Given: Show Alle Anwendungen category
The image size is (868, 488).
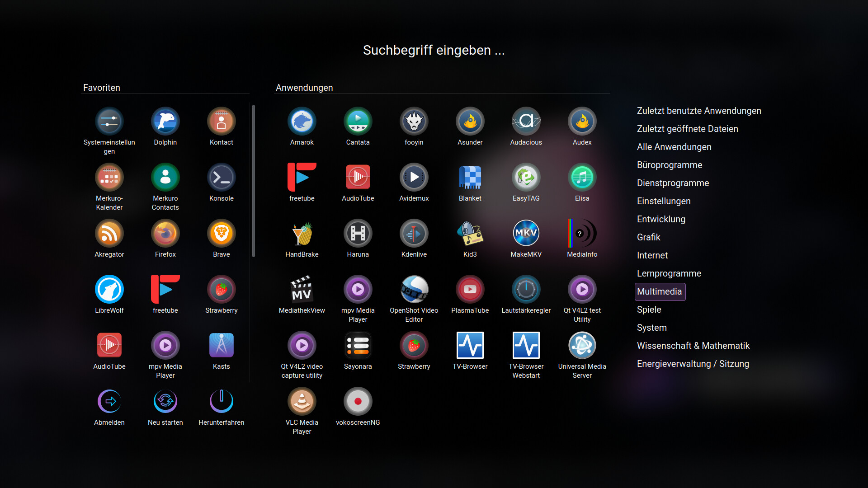Looking at the screenshot, I should [674, 147].
